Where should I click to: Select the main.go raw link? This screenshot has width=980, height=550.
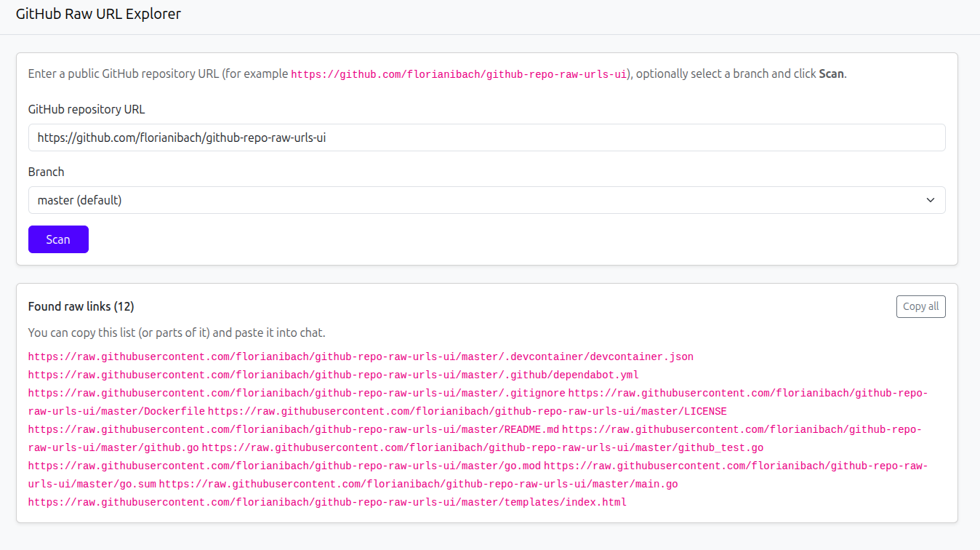[419, 485]
